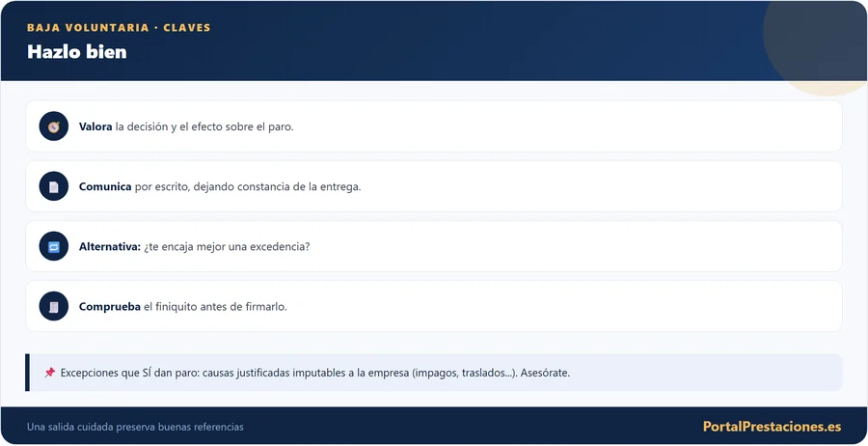The height and width of the screenshot is (446, 868).
Task: Click the Hazlo bien heading
Action: pyautogui.click(x=77, y=51)
